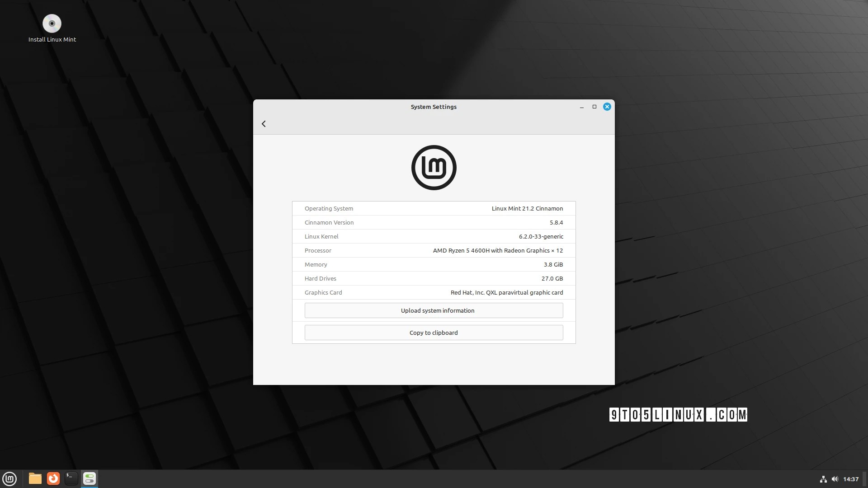Select the Operating System info row

tap(434, 208)
